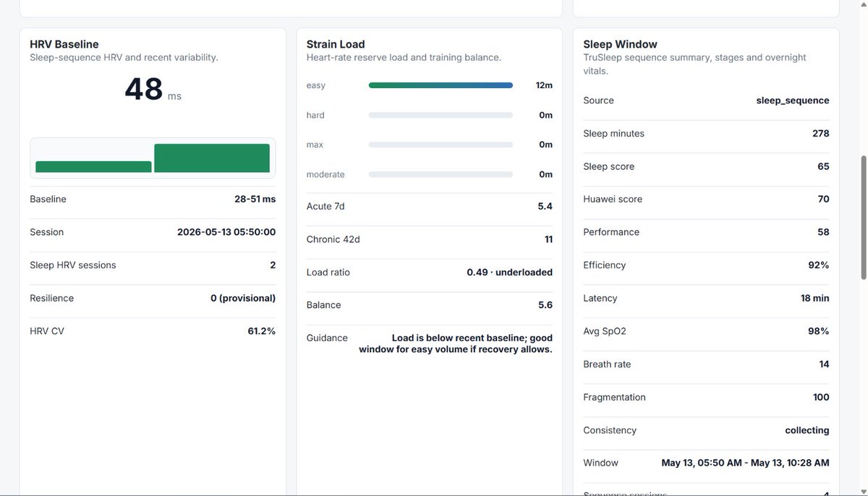Viewport: 868px width, 496px height.
Task: Click the easy 12m duration value
Action: tap(544, 85)
